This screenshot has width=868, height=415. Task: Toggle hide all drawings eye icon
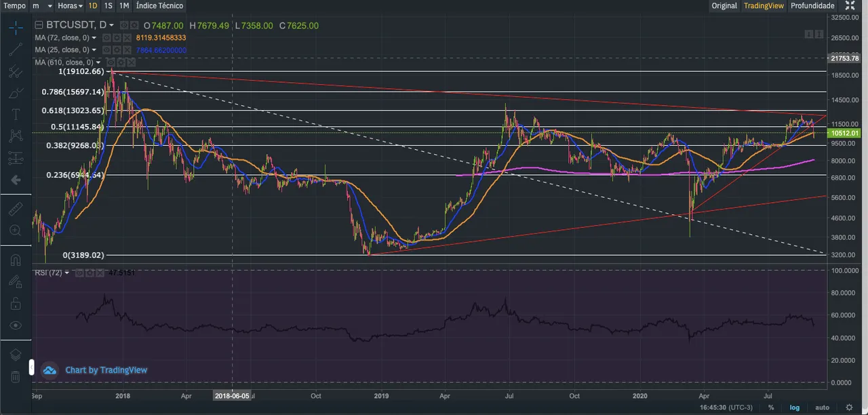(16, 325)
